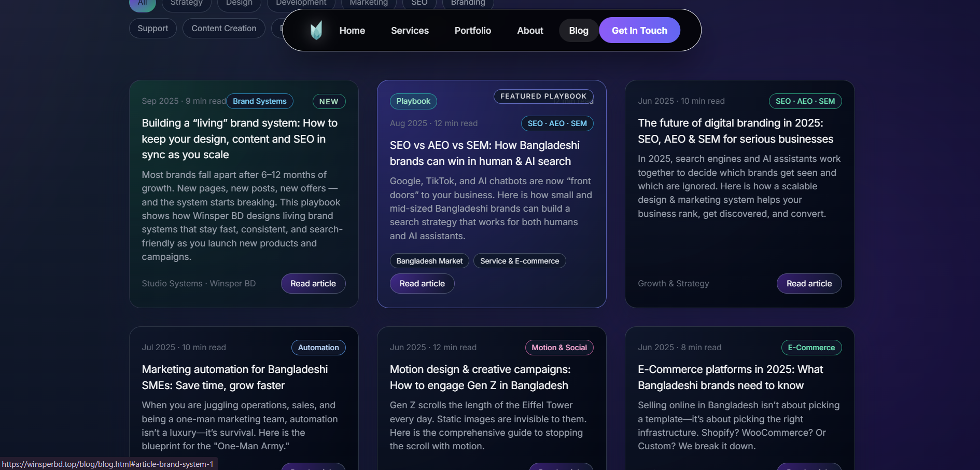Navigate to the Home menu item
This screenshot has width=980, height=470.
point(352,30)
